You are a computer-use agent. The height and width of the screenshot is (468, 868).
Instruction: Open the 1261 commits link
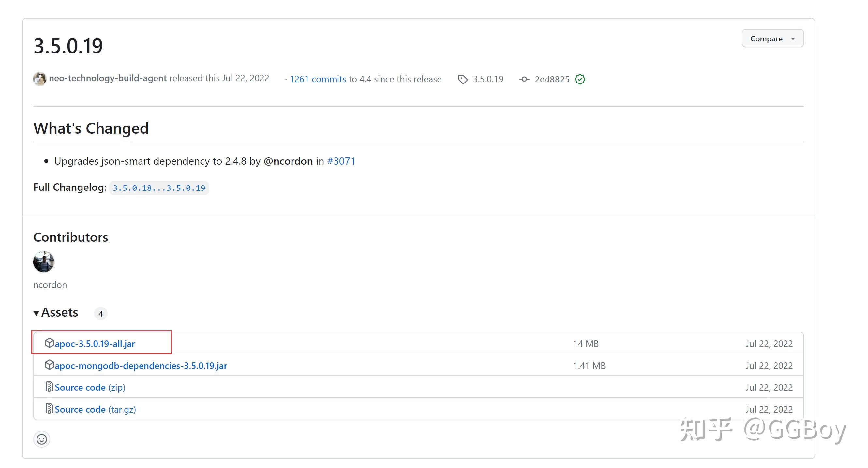click(318, 79)
